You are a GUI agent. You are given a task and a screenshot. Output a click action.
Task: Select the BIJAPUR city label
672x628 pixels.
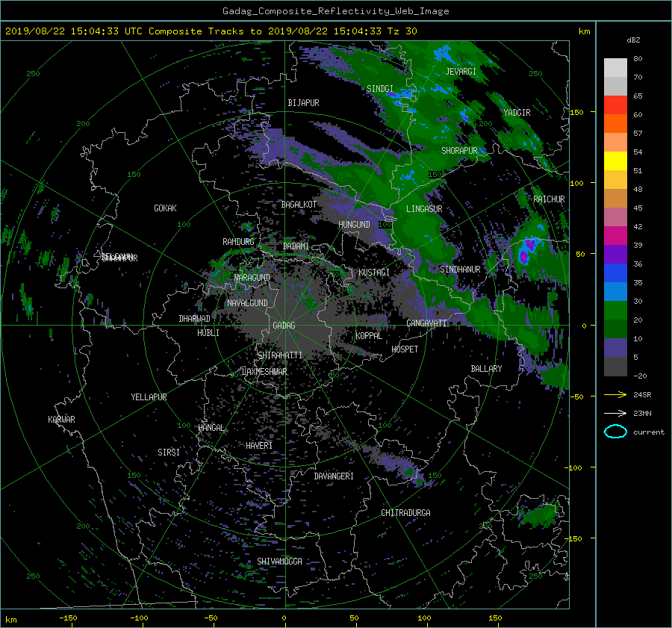pos(303,103)
